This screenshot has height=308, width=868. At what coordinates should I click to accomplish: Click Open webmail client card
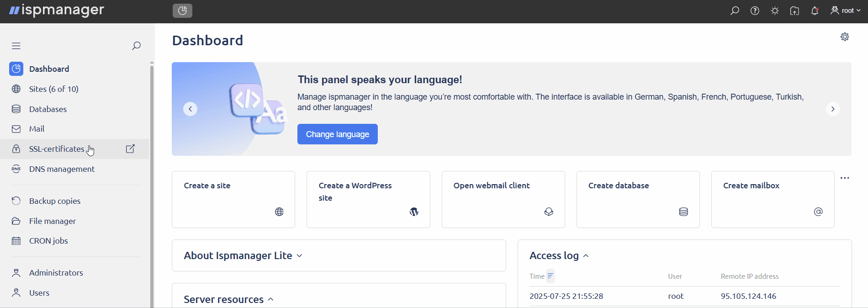503,200
